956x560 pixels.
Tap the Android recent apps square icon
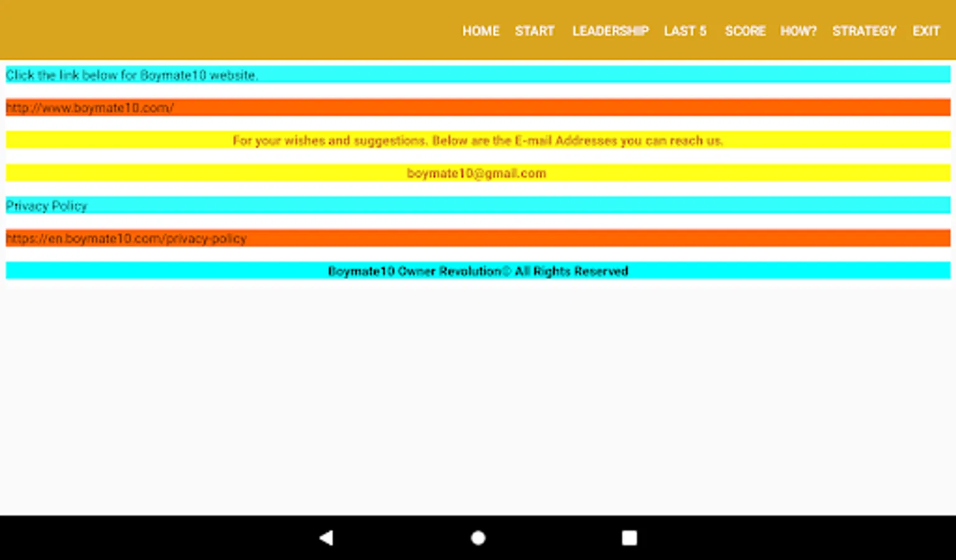(x=629, y=538)
